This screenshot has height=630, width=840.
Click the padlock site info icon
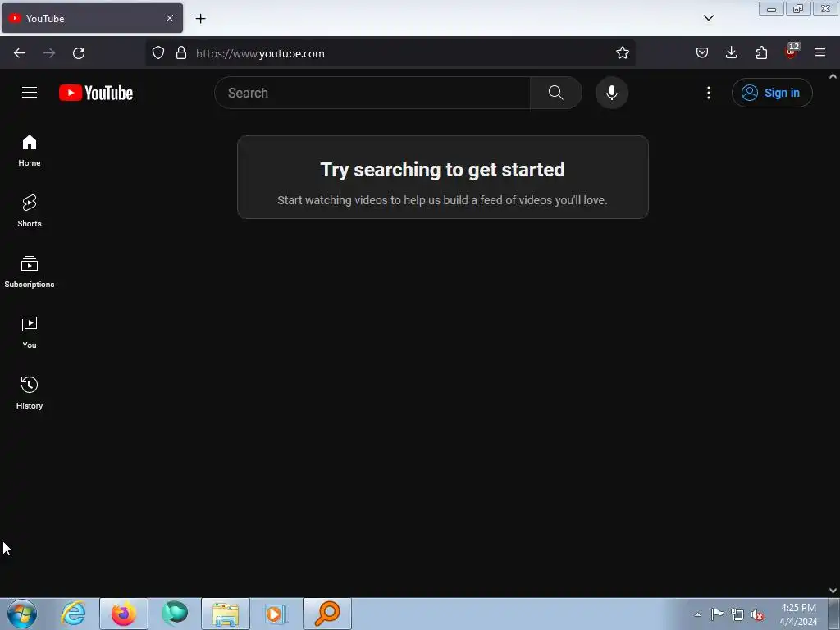[x=181, y=53]
